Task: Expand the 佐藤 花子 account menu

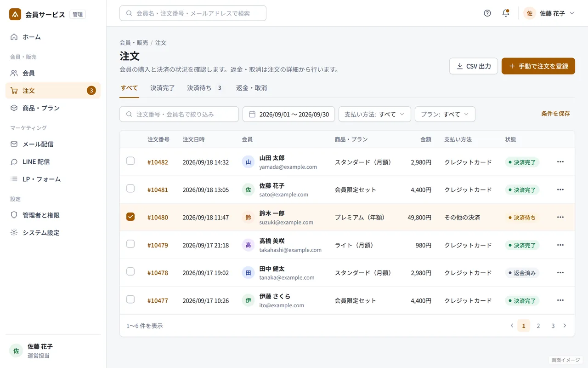Action: (x=549, y=13)
